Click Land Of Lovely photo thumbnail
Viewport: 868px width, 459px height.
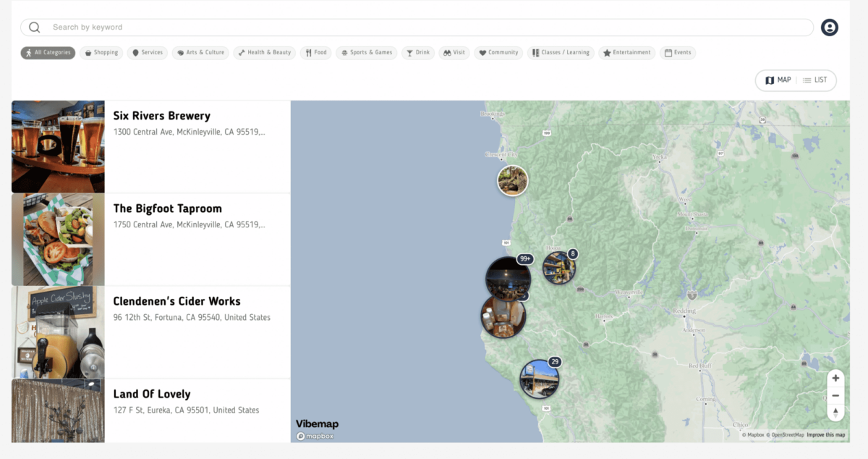point(58,410)
